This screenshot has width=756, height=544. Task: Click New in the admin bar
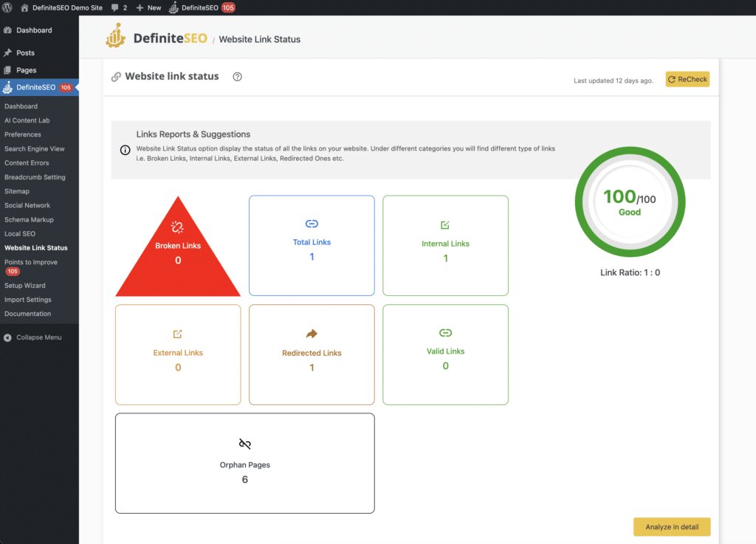(x=154, y=7)
